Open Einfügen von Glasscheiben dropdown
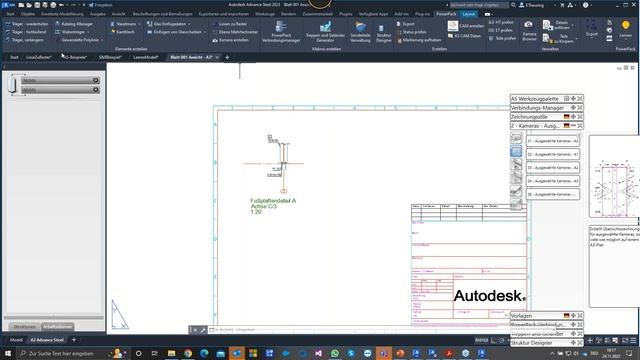640x360 pixels. (x=204, y=32)
